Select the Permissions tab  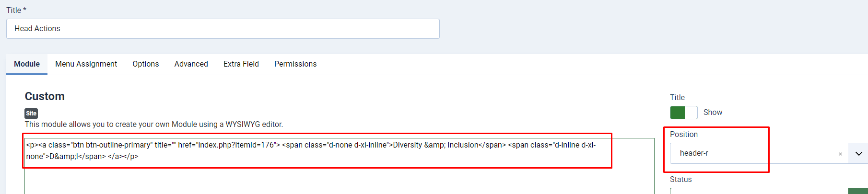(295, 64)
